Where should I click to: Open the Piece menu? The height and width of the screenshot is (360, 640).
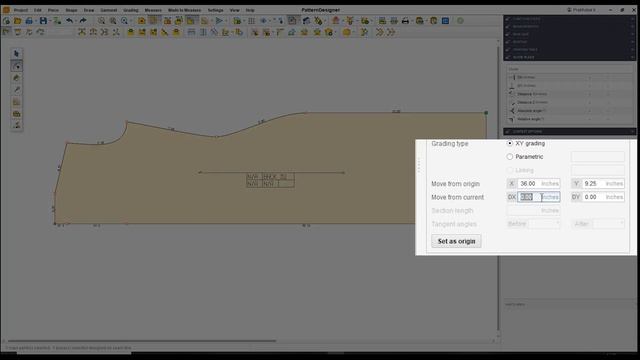tap(53, 10)
